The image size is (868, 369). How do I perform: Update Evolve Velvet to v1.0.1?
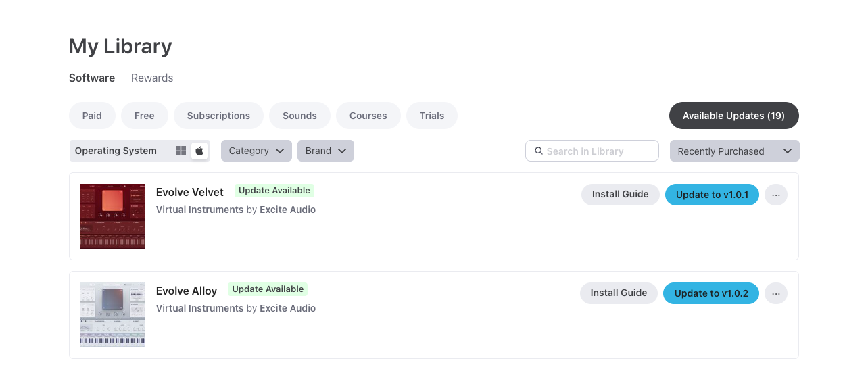(x=712, y=195)
